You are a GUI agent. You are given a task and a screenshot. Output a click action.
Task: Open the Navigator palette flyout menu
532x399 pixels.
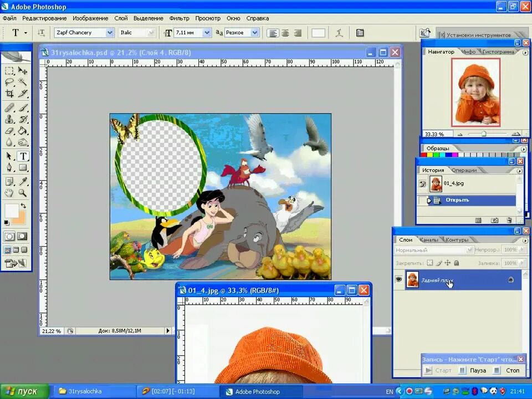(525, 53)
